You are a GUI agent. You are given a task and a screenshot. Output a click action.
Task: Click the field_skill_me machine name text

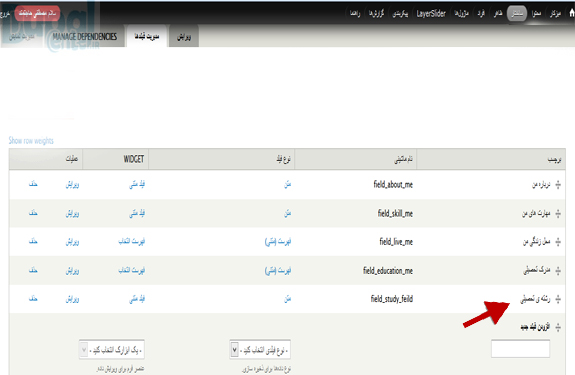click(395, 213)
